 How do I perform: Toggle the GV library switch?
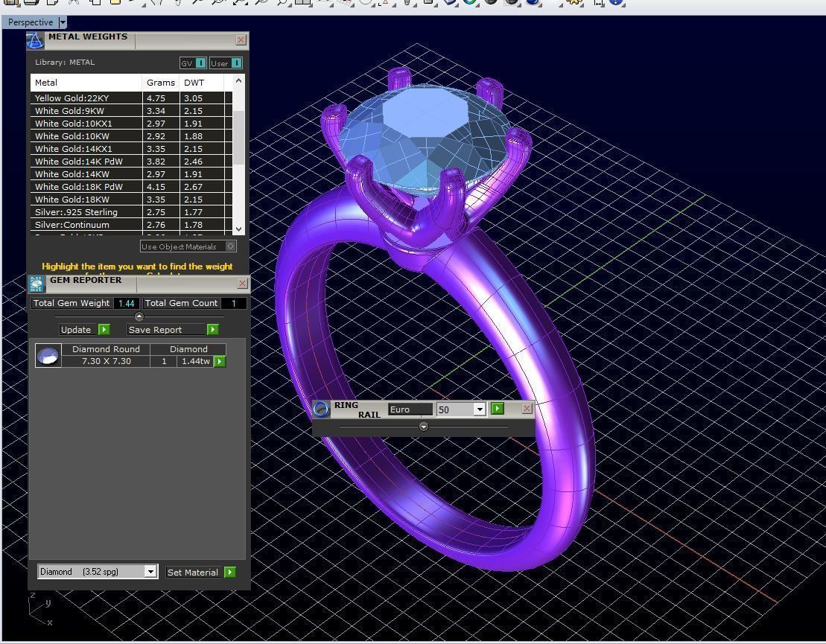point(193,63)
